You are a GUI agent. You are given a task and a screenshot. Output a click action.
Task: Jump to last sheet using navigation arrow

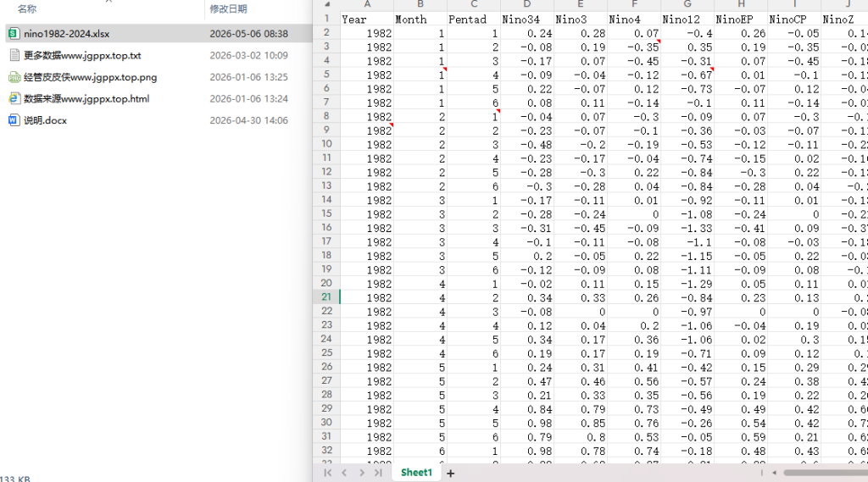(x=379, y=473)
